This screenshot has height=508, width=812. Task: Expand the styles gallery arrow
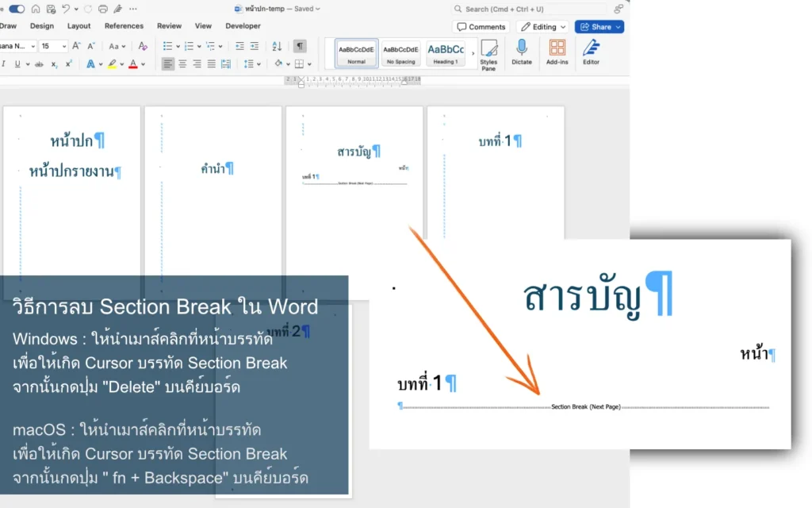pos(473,53)
